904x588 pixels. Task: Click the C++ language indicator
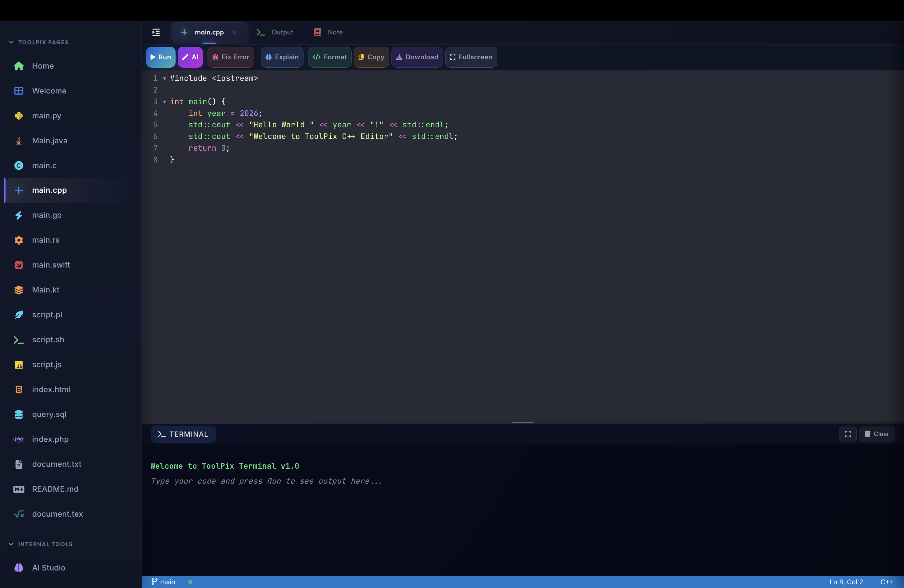click(x=887, y=582)
